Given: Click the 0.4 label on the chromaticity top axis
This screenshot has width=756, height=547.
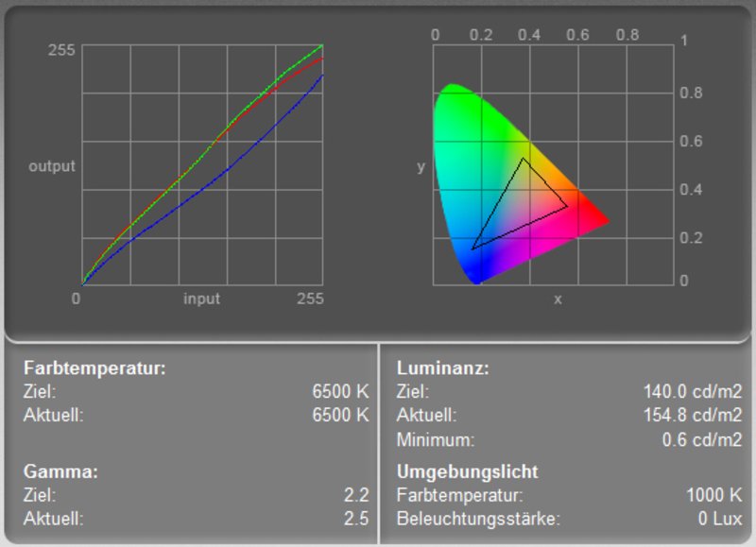Looking at the screenshot, I should click(x=529, y=35).
